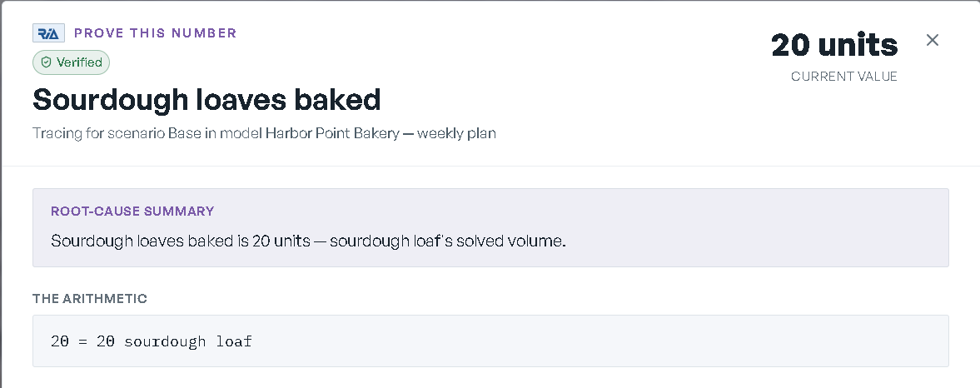Click the CURRENT VALUE label

843,77
